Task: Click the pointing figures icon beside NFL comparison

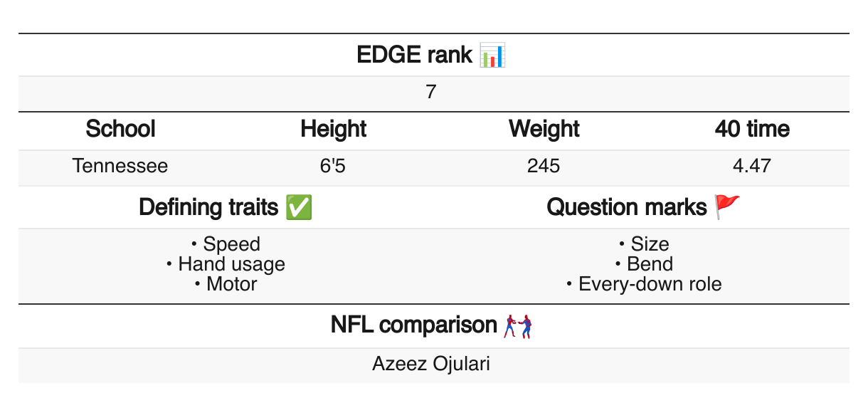Action: [x=518, y=326]
